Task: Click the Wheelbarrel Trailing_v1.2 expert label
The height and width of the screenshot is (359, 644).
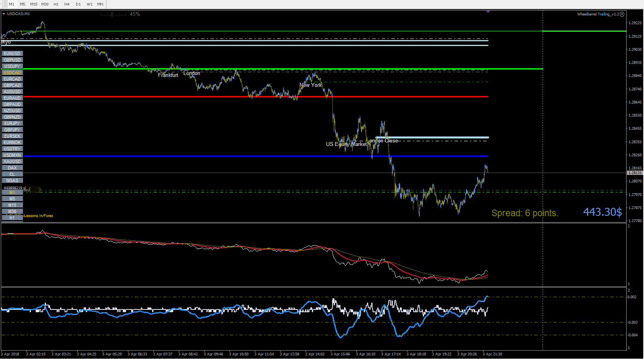Action: click(598, 14)
